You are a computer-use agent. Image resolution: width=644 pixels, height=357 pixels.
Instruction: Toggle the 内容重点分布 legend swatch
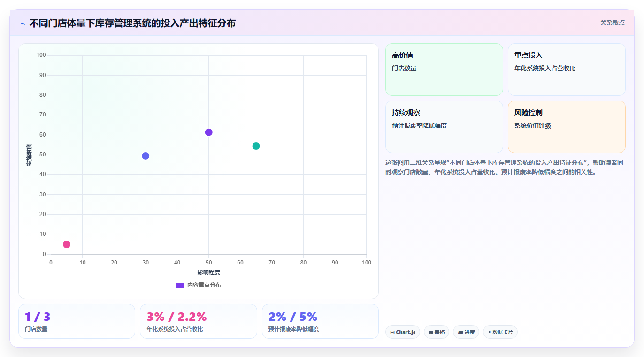pyautogui.click(x=180, y=285)
